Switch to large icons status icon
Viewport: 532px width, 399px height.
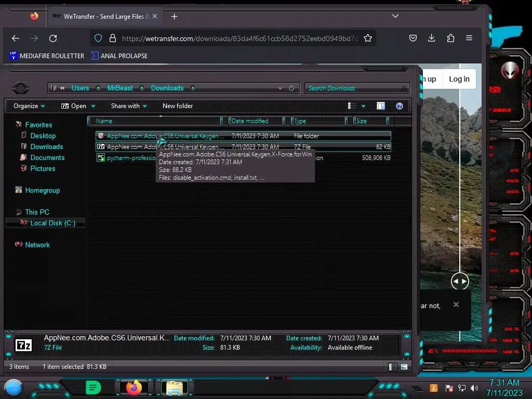(404, 367)
